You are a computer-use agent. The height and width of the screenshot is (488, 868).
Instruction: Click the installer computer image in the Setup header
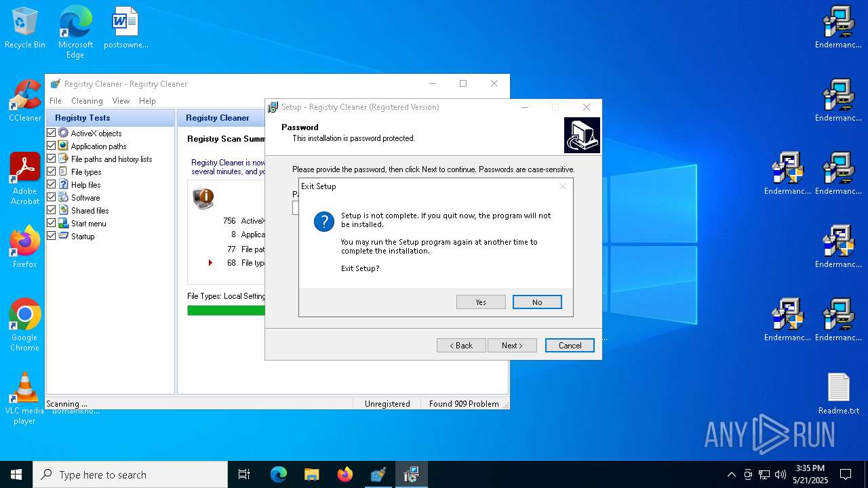pyautogui.click(x=582, y=135)
